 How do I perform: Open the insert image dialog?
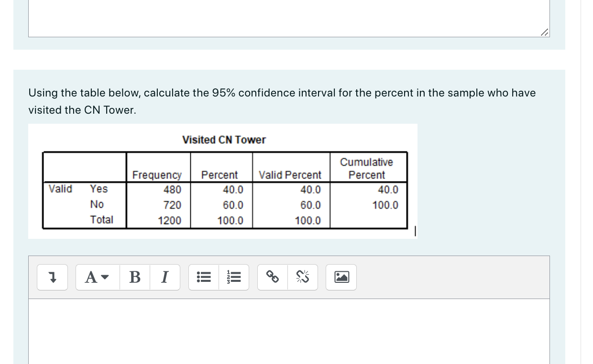341,277
